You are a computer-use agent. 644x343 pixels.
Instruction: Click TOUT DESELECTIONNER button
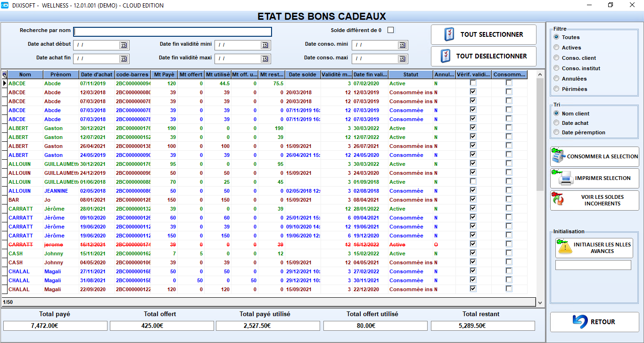(484, 57)
